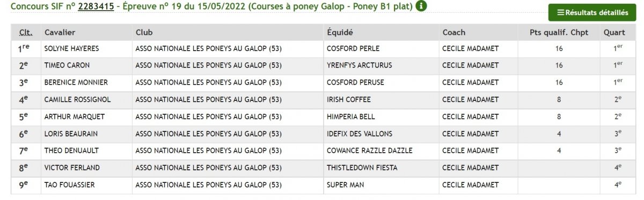Select rider CAMILLE ROSSIGNOL
Image resolution: width=644 pixels, height=200 pixels.
pyautogui.click(x=78, y=100)
